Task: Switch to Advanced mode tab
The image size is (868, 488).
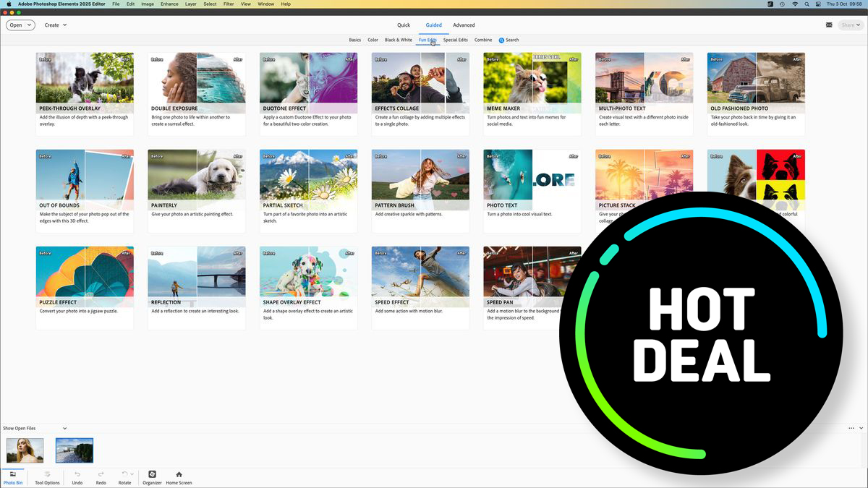Action: [x=464, y=25]
